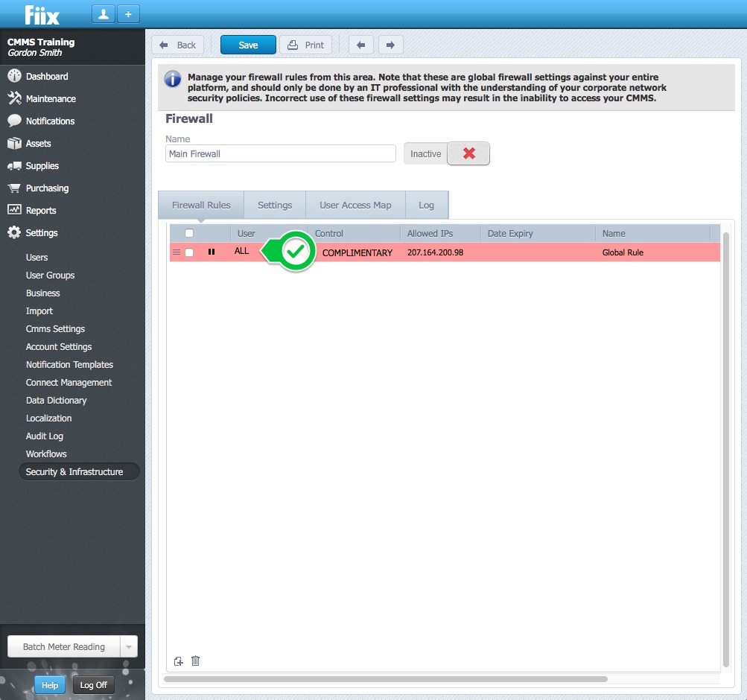Click the pause icon on Global Rule row
This screenshot has width=747, height=700.
coord(212,252)
